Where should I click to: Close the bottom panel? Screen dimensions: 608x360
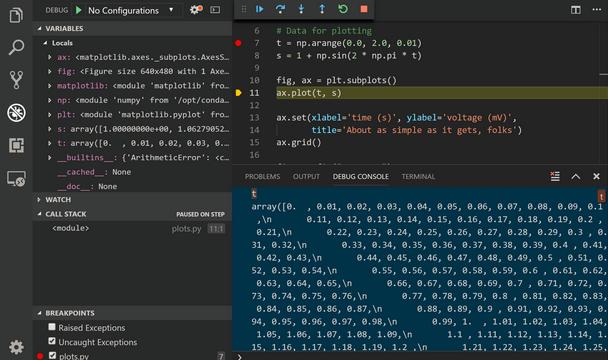[x=596, y=177]
